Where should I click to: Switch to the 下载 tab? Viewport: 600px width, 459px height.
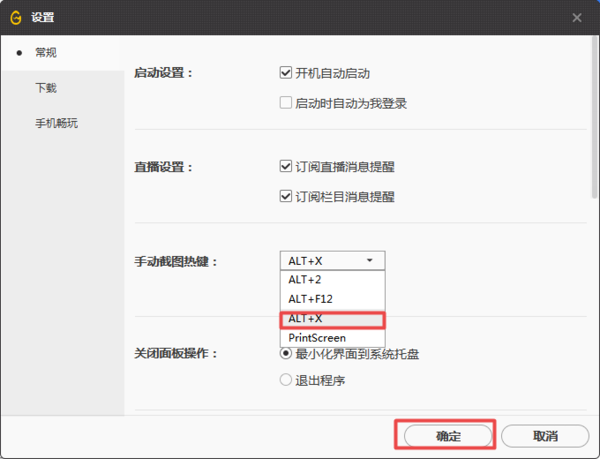click(46, 88)
